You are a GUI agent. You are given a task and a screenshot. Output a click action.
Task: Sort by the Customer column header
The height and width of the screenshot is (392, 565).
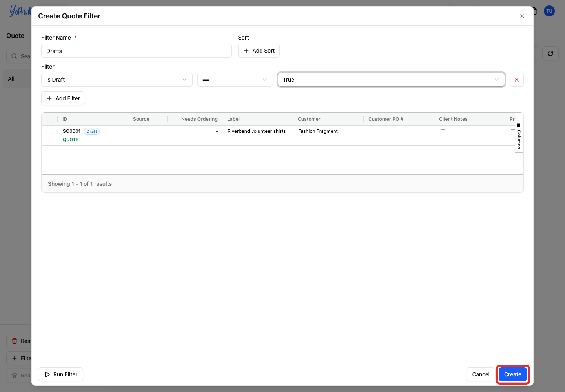pyautogui.click(x=309, y=119)
